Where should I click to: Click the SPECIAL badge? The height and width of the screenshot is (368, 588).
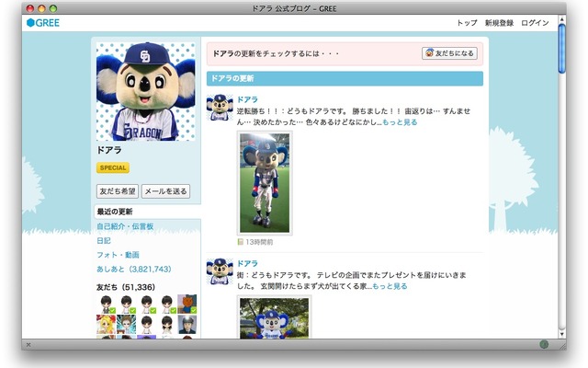(113, 167)
